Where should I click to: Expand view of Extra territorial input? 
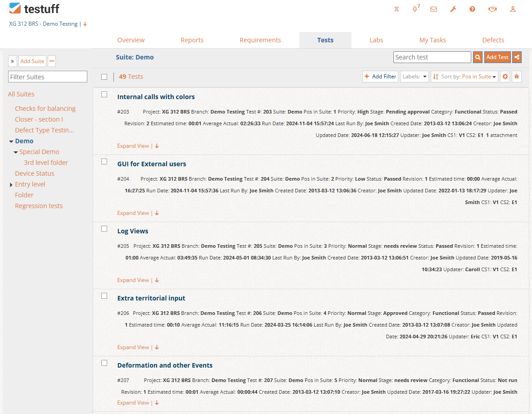(x=133, y=347)
